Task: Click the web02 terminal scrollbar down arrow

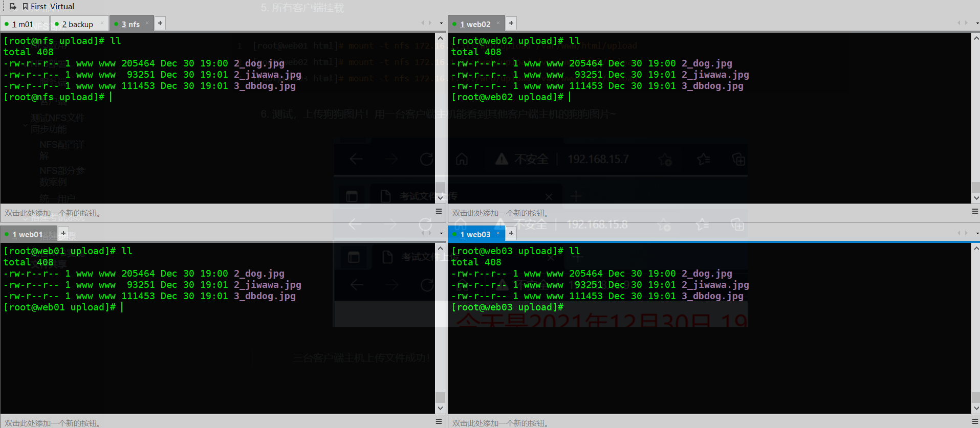Action: click(976, 198)
